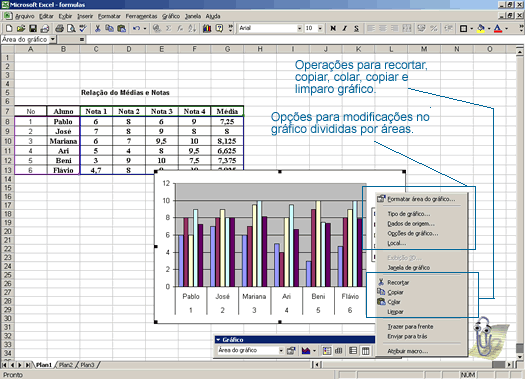Switch to the Plan3 sheet tab
The width and height of the screenshot is (525, 379).
[x=87, y=365]
